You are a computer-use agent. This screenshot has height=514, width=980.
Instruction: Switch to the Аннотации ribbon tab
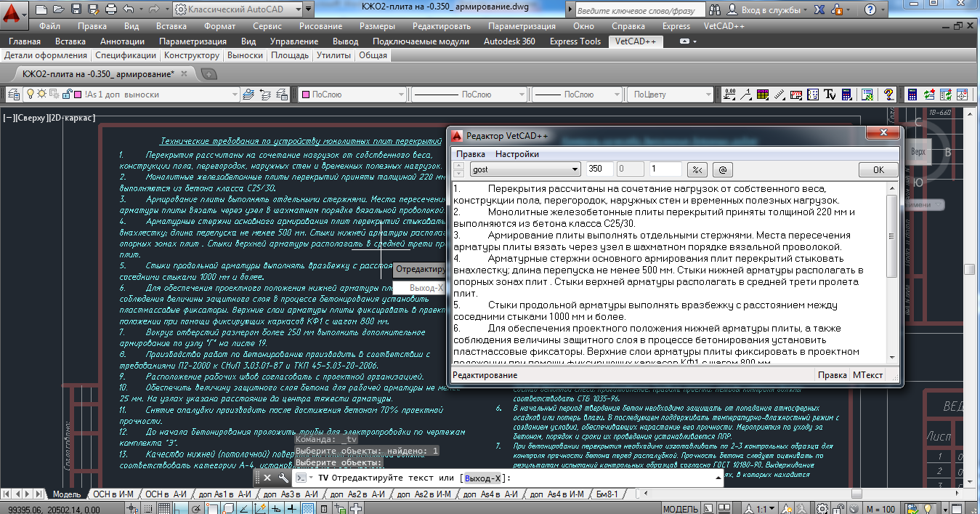click(122, 41)
